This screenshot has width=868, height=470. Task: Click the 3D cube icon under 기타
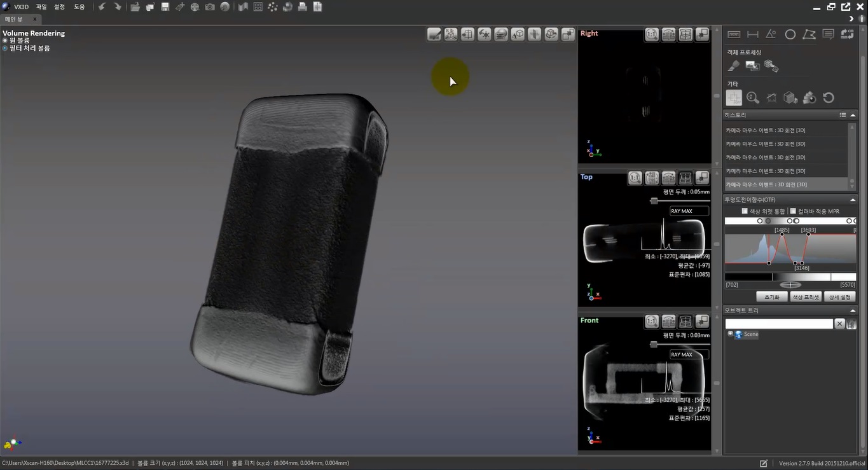[x=790, y=97]
